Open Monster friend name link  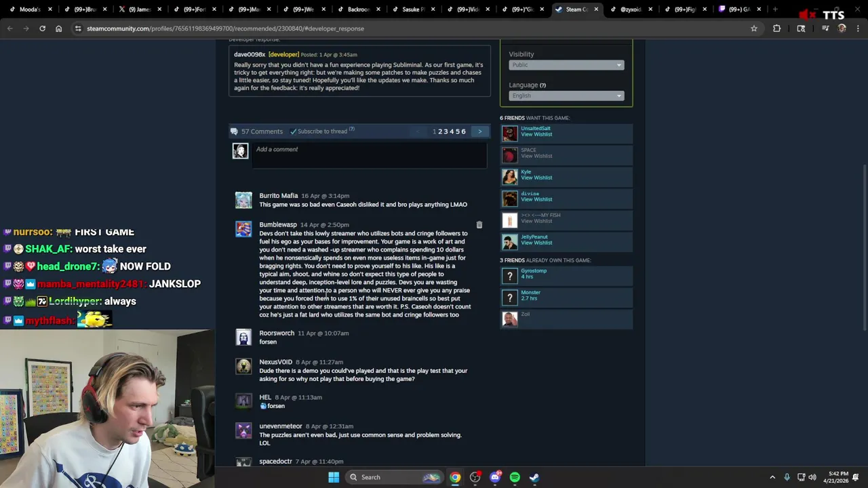(530, 292)
